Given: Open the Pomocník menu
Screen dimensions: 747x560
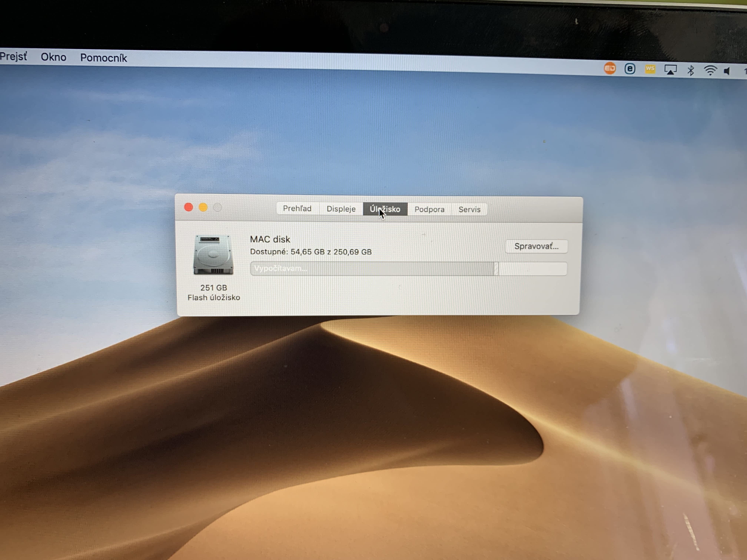Looking at the screenshot, I should [103, 58].
